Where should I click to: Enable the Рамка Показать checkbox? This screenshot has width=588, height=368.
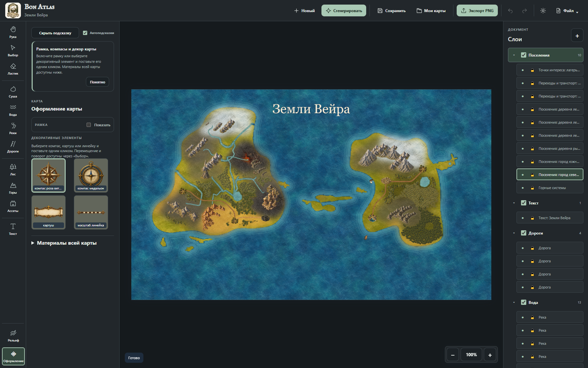[x=89, y=125]
